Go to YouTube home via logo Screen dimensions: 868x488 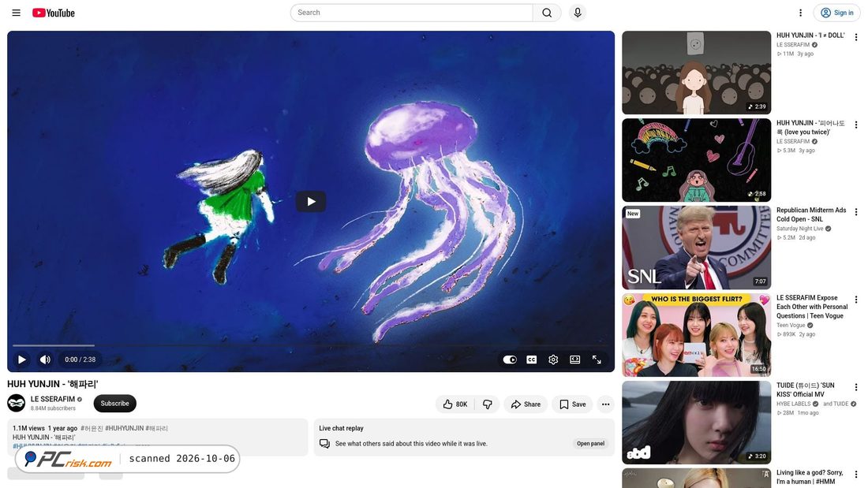[x=53, y=13]
